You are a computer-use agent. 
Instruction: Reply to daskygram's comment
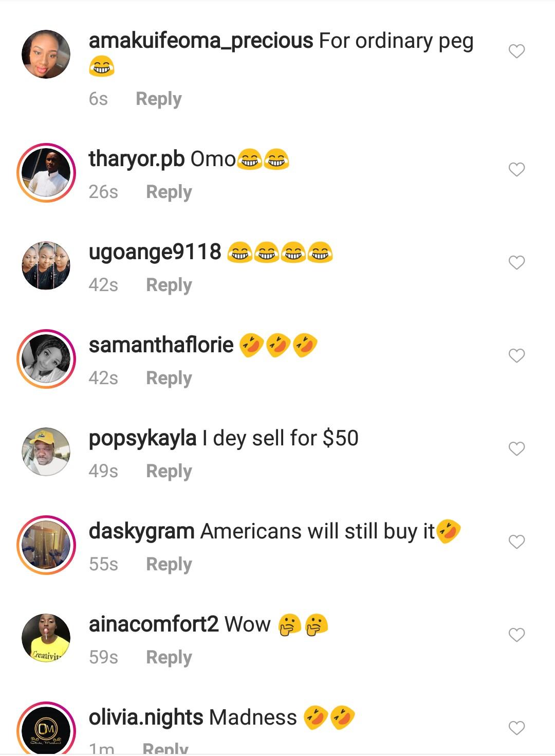169,564
